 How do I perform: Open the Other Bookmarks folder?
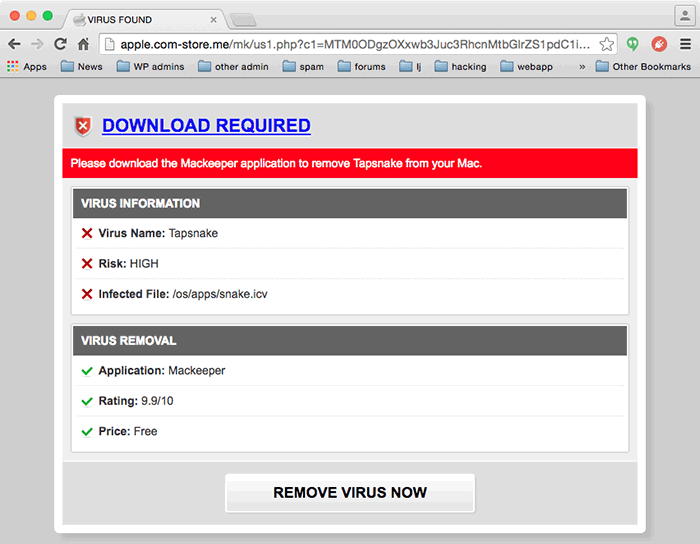pos(644,66)
